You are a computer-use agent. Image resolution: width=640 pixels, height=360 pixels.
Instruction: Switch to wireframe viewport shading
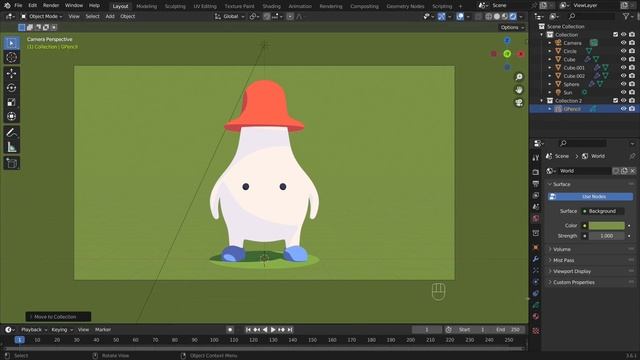[x=489, y=16]
